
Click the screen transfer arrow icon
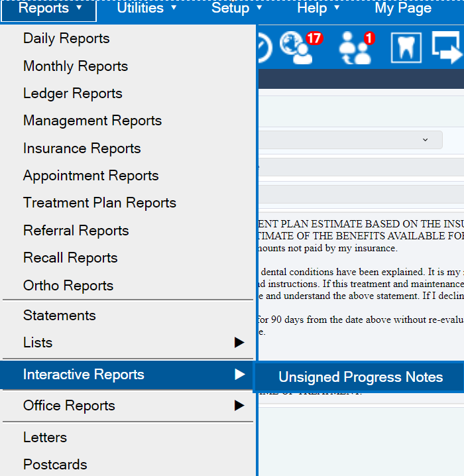[447, 48]
